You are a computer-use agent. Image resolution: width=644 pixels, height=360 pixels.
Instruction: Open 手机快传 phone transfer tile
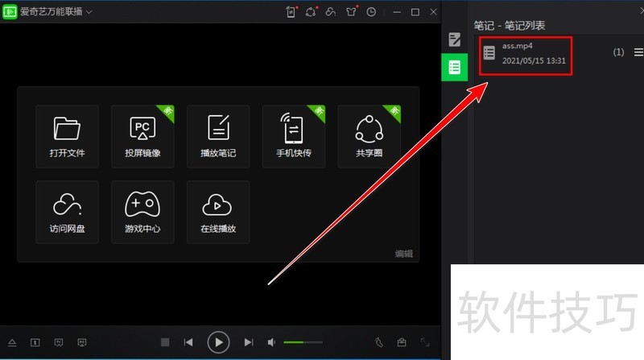click(294, 136)
